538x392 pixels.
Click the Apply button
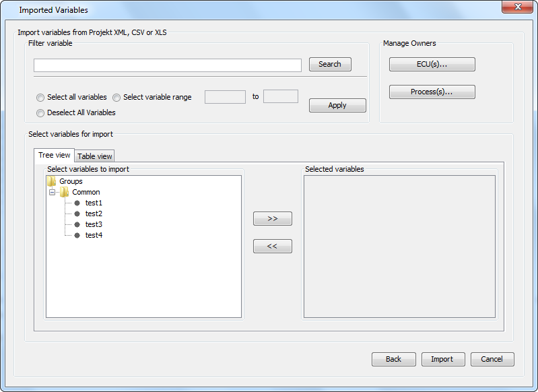coord(337,105)
